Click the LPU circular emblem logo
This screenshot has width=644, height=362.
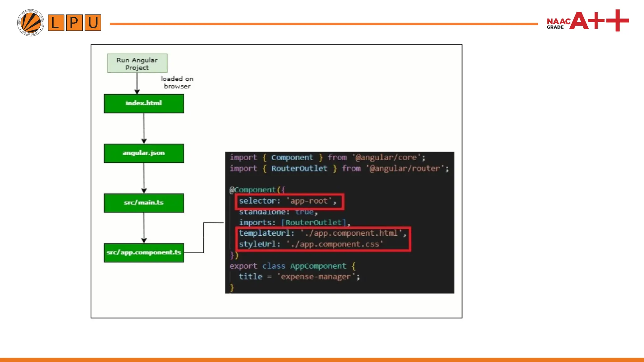click(x=31, y=23)
